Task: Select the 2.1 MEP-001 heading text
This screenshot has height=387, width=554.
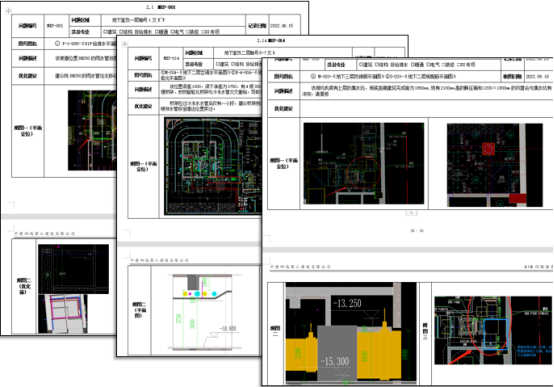Action: click(x=161, y=7)
